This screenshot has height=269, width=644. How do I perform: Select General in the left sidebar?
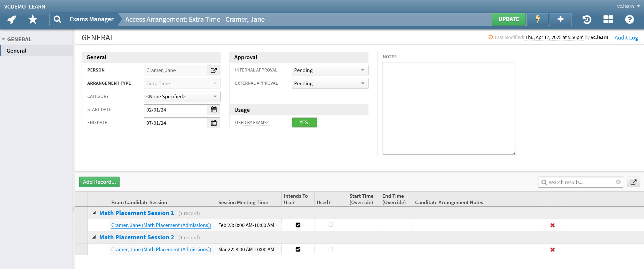(x=17, y=51)
